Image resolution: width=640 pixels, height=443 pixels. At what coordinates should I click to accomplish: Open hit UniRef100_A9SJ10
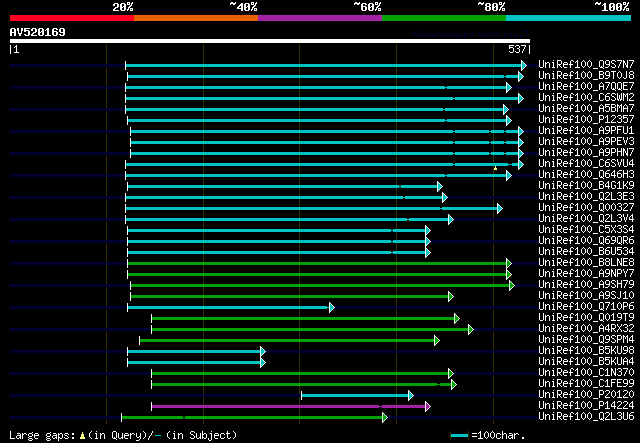coord(586,296)
